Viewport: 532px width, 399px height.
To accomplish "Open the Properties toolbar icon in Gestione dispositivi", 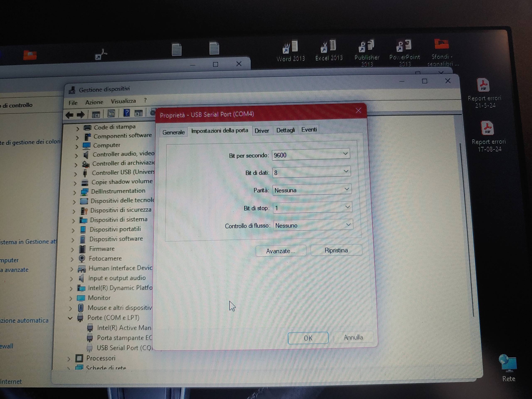I will coord(111,113).
